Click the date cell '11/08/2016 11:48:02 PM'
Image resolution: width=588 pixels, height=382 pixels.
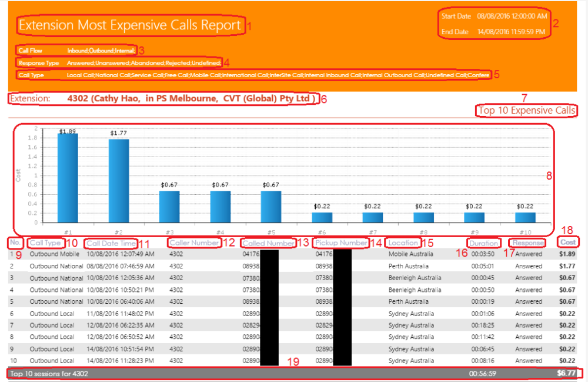pyautogui.click(x=120, y=314)
